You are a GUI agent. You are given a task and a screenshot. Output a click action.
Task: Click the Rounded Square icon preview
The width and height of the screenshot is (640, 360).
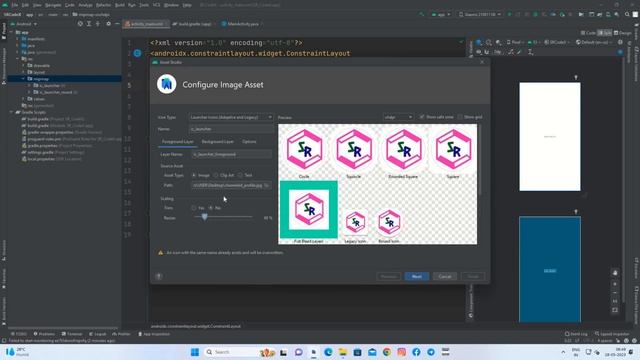pos(404,150)
